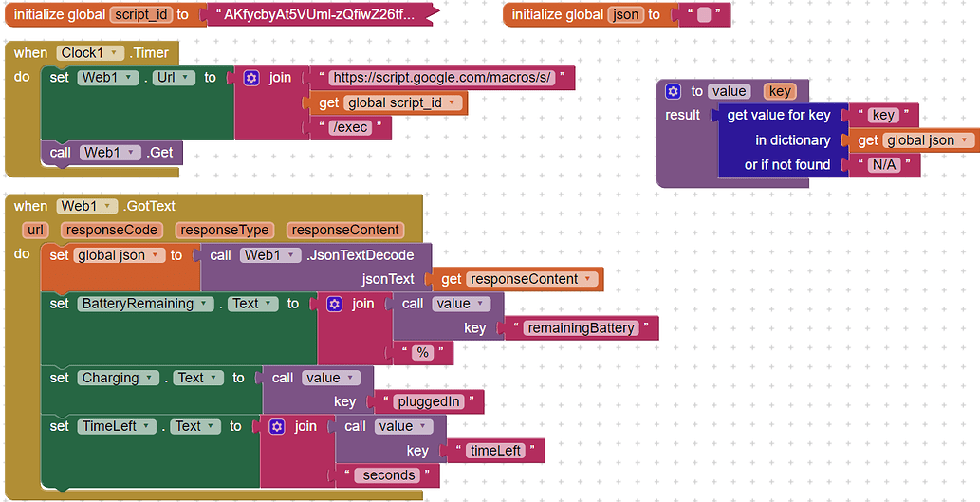Viewport: 980px width, 502px height.
Task: Open the global json dropdown in the dictionary block
Action: click(x=928, y=140)
